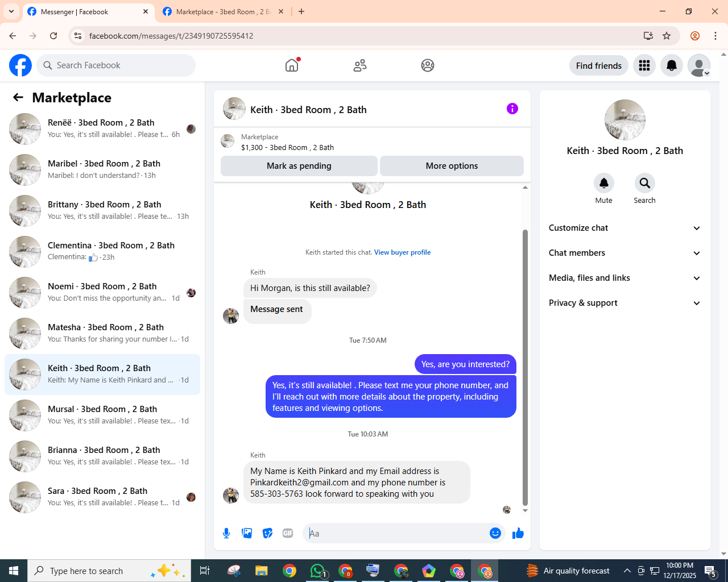Screen dimensions: 728x582
Task: Open Task View from the taskbar
Action: (205, 571)
